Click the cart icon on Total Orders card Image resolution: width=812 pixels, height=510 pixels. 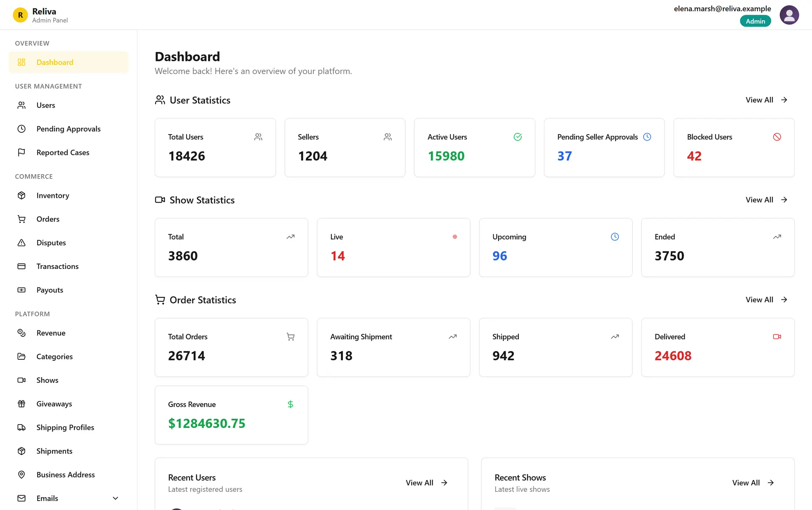[291, 337]
